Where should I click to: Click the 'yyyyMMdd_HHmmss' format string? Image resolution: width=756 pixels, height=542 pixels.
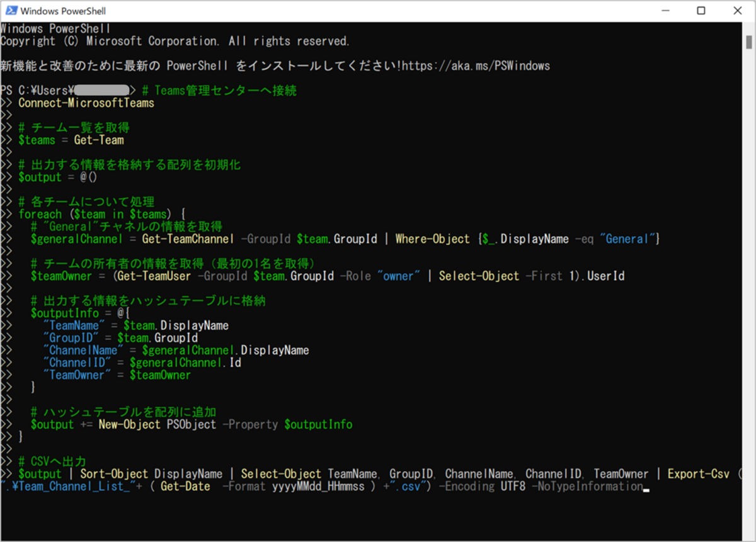point(318,486)
